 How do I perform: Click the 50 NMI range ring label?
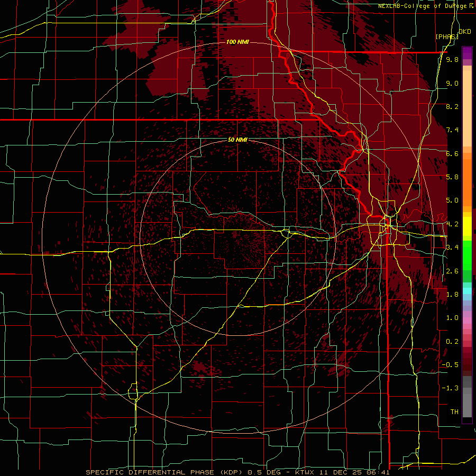pyautogui.click(x=237, y=140)
